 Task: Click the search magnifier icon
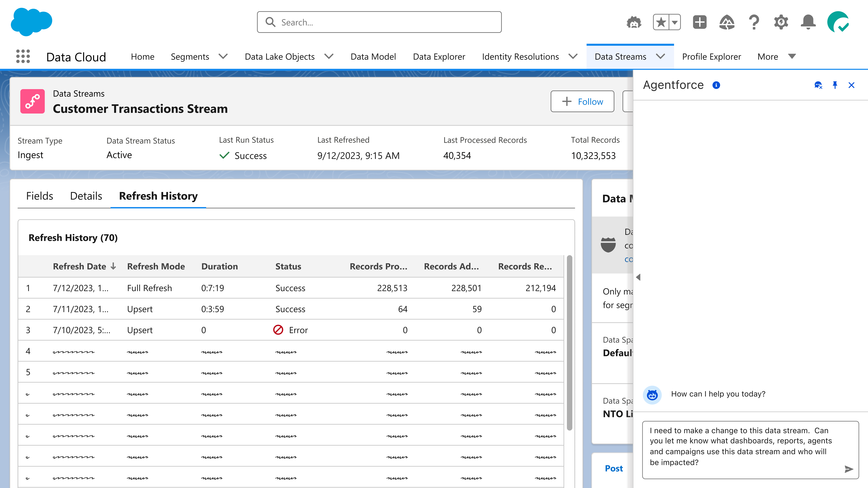click(x=270, y=22)
